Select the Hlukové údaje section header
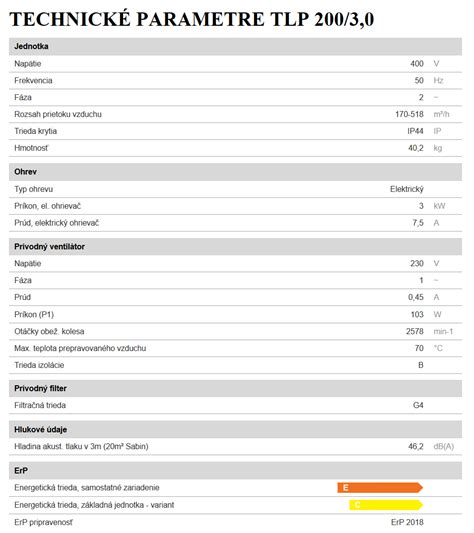Viewport: 474px width, 533px height. pos(235,430)
